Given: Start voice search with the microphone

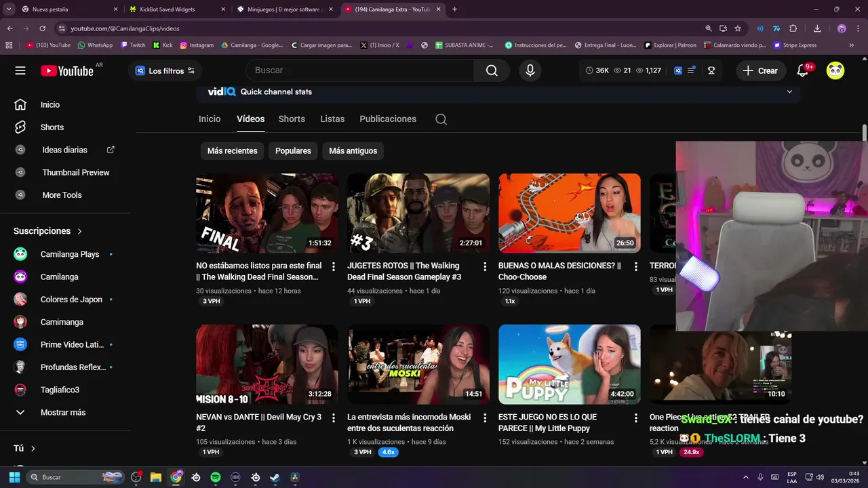Looking at the screenshot, I should pos(530,70).
